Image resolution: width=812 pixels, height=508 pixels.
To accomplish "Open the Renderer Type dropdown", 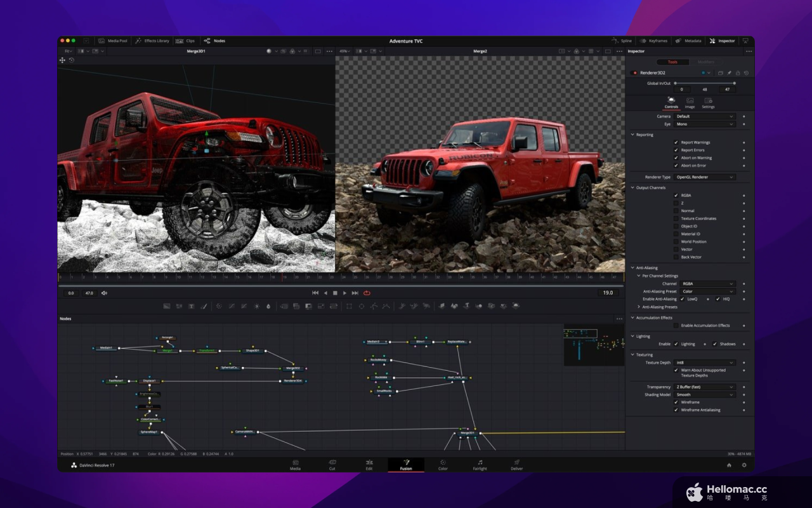I will [x=705, y=177].
